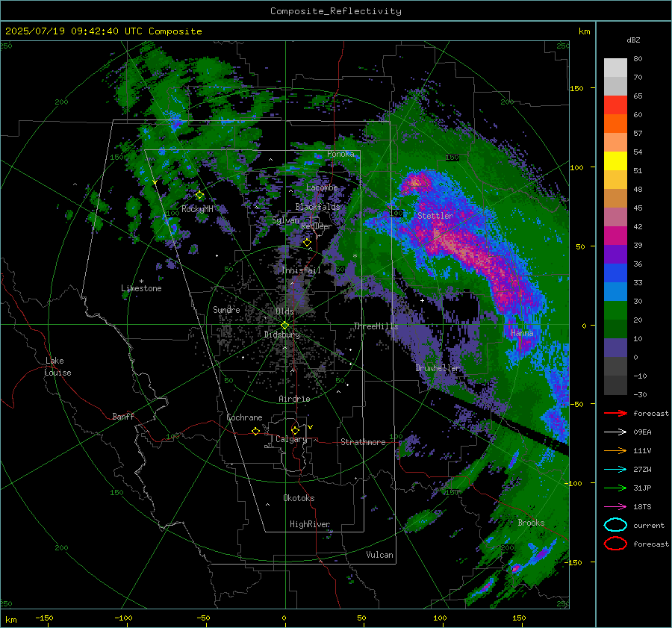Click the Olds city label
The height and width of the screenshot is (628, 672).
[285, 311]
